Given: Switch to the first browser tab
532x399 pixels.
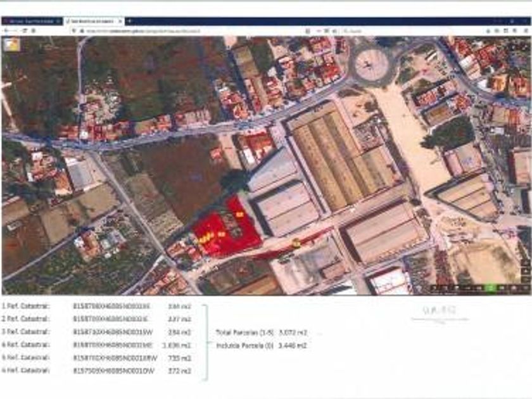Looking at the screenshot, I should 32,21.
